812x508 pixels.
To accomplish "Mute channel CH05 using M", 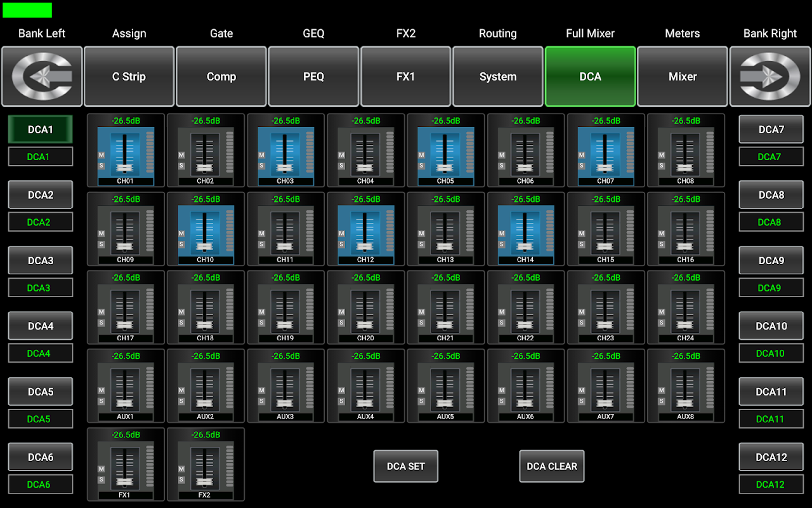I will [421, 155].
